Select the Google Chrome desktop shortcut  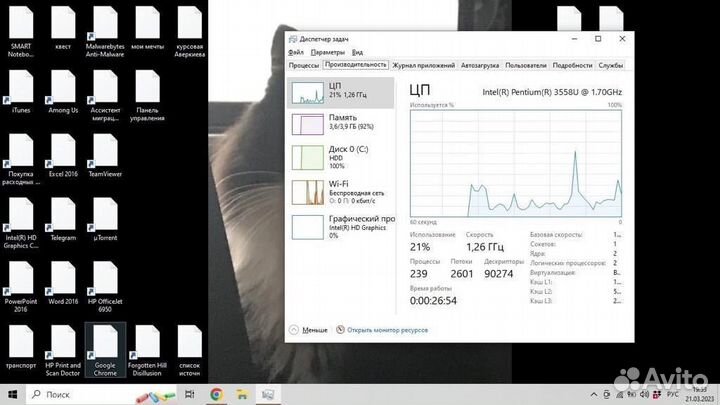pyautogui.click(x=105, y=350)
